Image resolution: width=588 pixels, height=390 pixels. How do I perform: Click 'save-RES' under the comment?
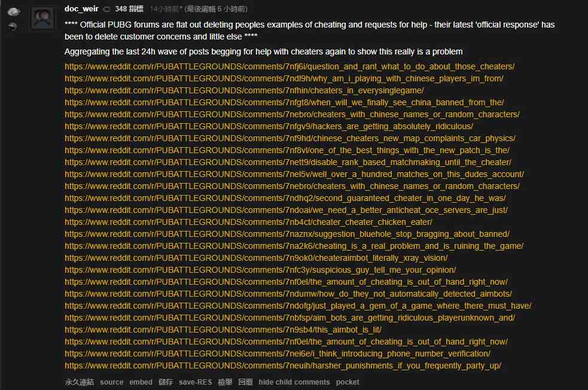tap(195, 382)
